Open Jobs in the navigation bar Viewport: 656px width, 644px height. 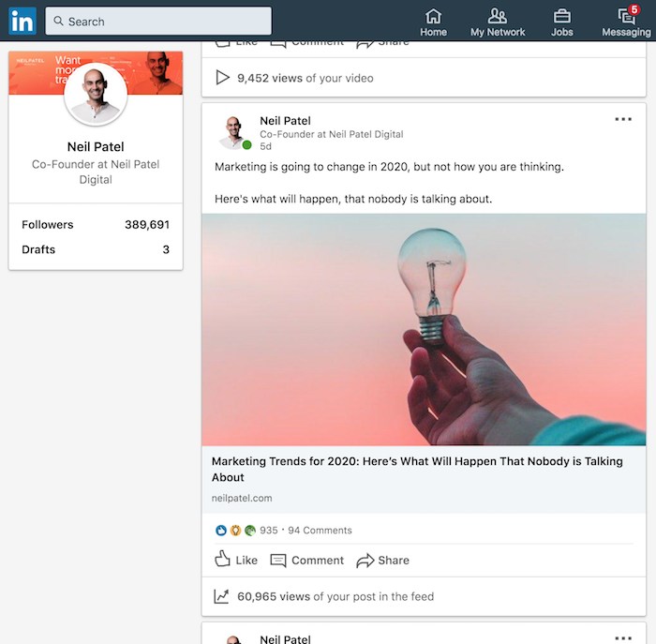[561, 22]
